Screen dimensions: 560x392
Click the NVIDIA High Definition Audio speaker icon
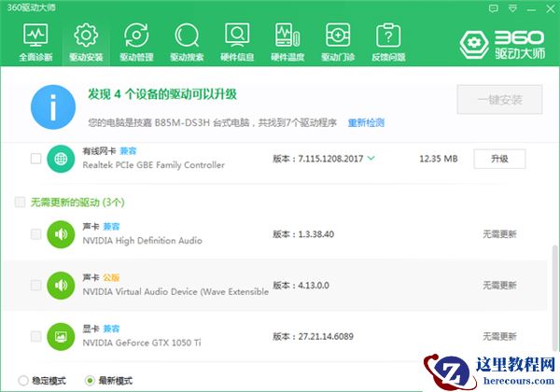pos(61,234)
